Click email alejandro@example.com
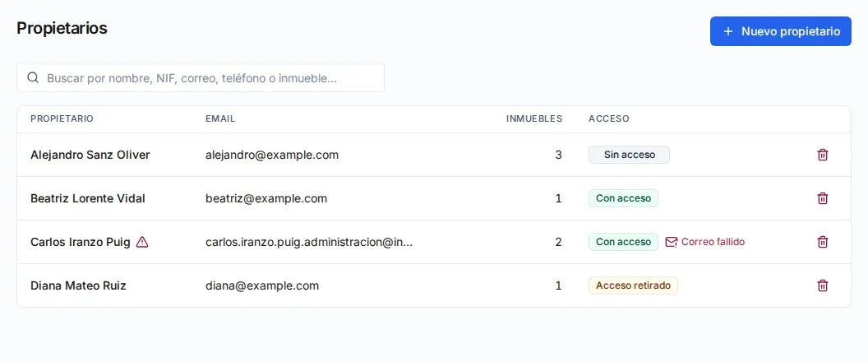 click(272, 155)
